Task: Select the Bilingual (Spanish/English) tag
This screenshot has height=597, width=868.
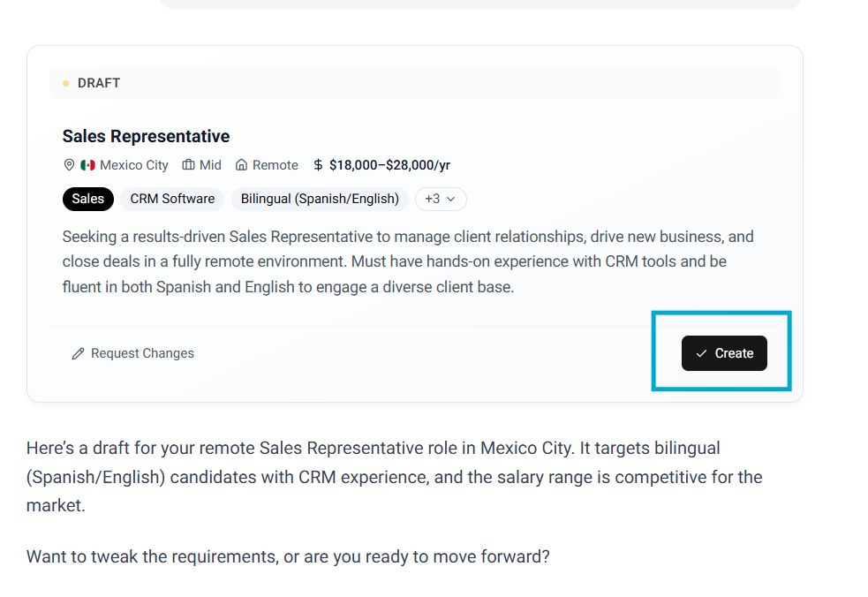Action: [320, 199]
